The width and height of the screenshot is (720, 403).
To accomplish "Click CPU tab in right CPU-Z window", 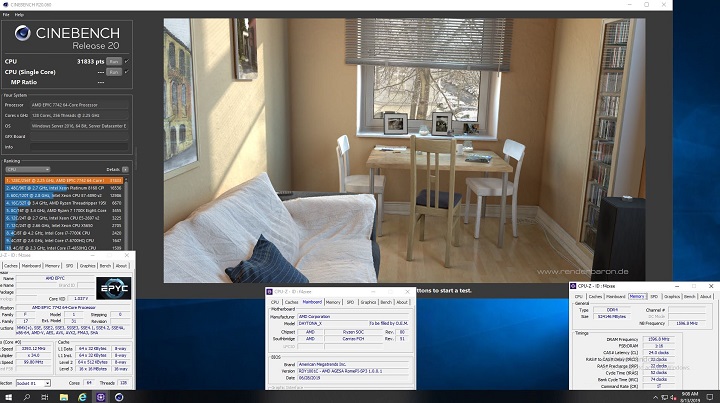I will coord(579,297).
